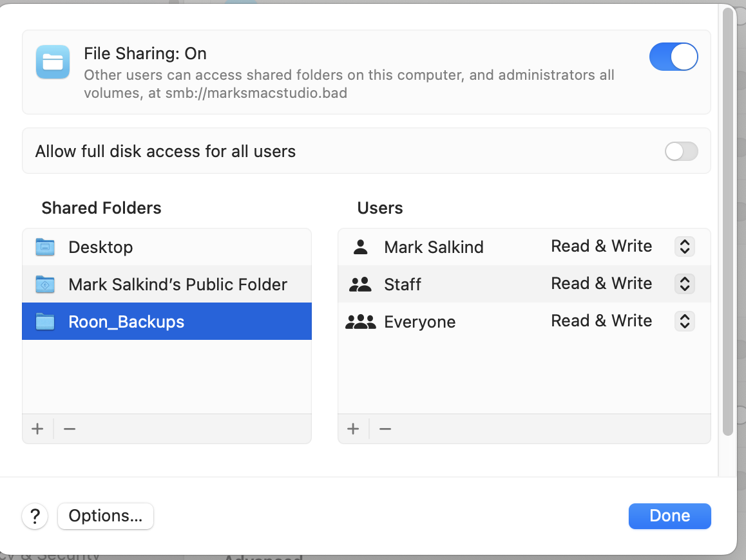
Task: Click the blue File Sharing folder icon
Action: 52,62
